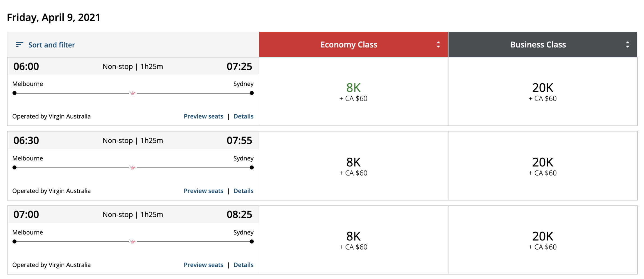Sort flights by Economy Class arrows

click(x=438, y=45)
